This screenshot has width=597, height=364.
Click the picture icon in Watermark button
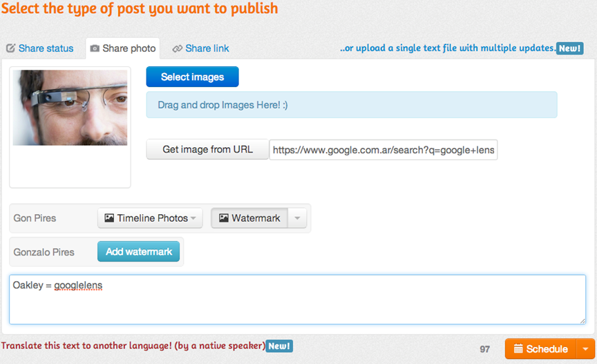click(223, 218)
